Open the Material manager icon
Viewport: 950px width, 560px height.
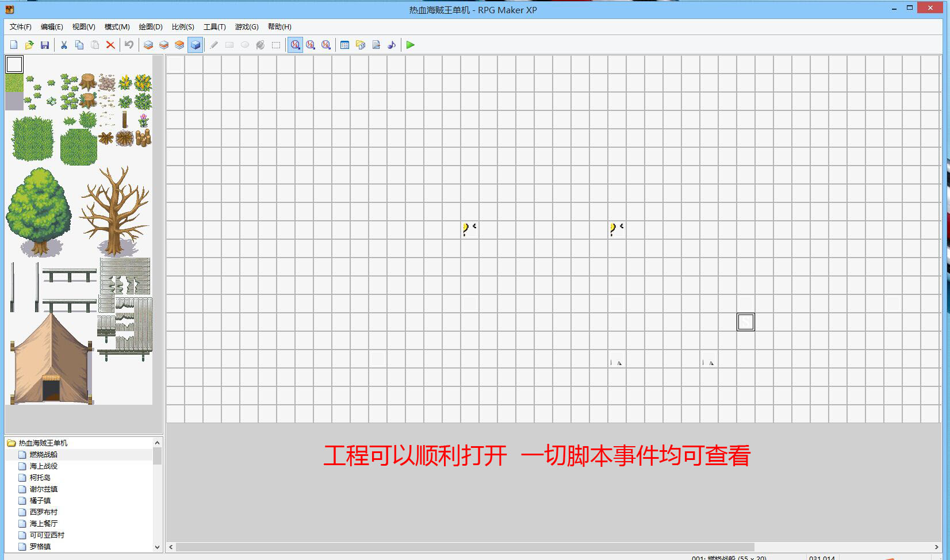361,45
